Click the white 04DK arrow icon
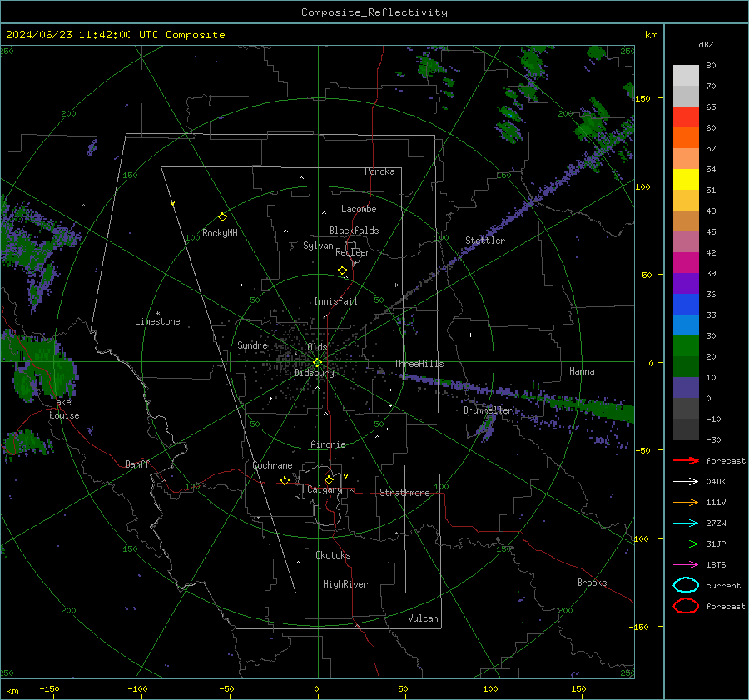This screenshot has height=700, width=749. point(686,482)
